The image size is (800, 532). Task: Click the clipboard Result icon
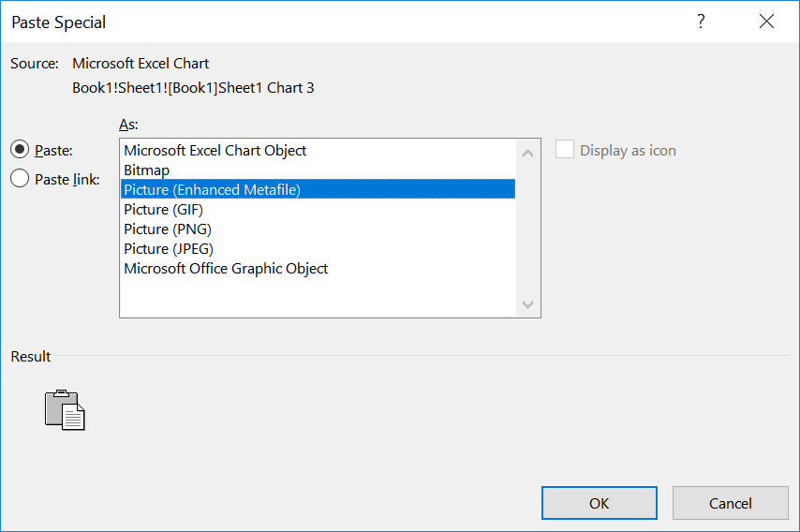click(65, 410)
